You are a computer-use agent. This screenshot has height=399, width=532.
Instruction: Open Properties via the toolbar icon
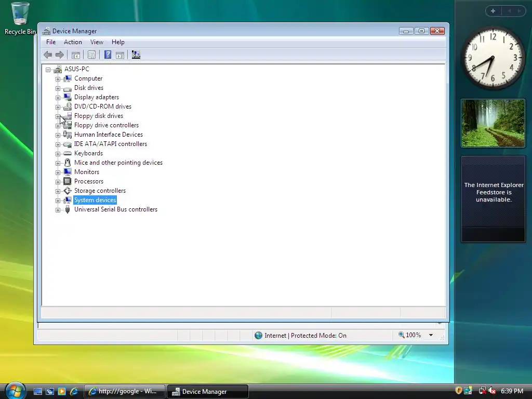pos(91,55)
